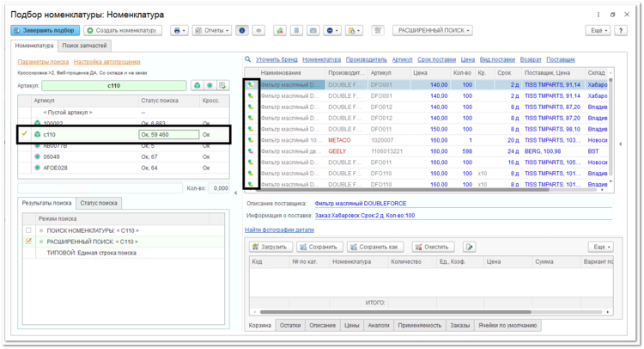
Task: Click the Фильтр масляный DOUBLEFORCE supplier description
Action: coord(361,204)
